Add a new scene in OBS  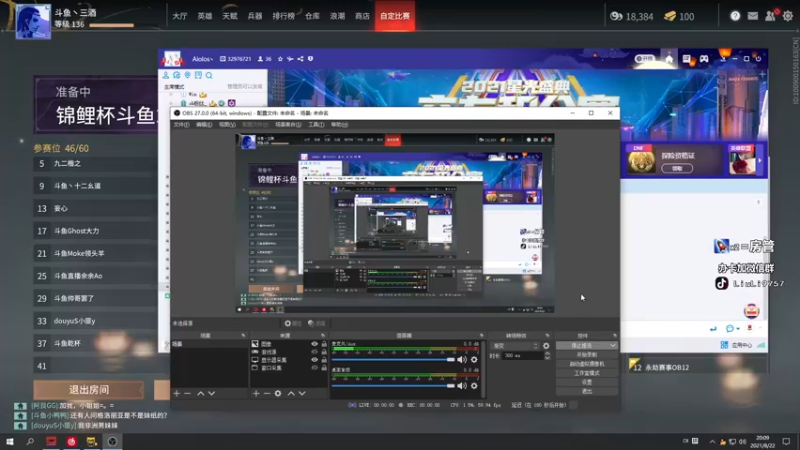pos(177,393)
